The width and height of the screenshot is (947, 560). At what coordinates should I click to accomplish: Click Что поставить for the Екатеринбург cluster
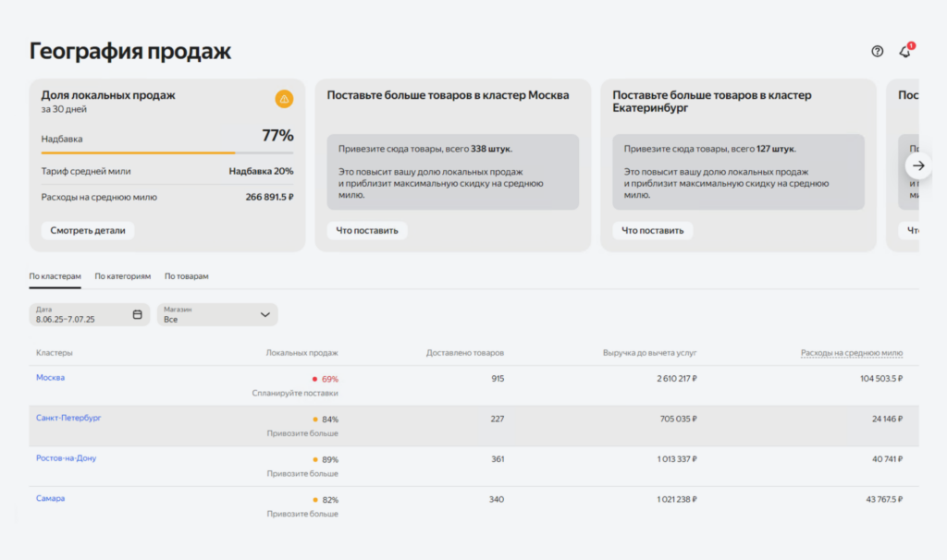[x=652, y=231]
